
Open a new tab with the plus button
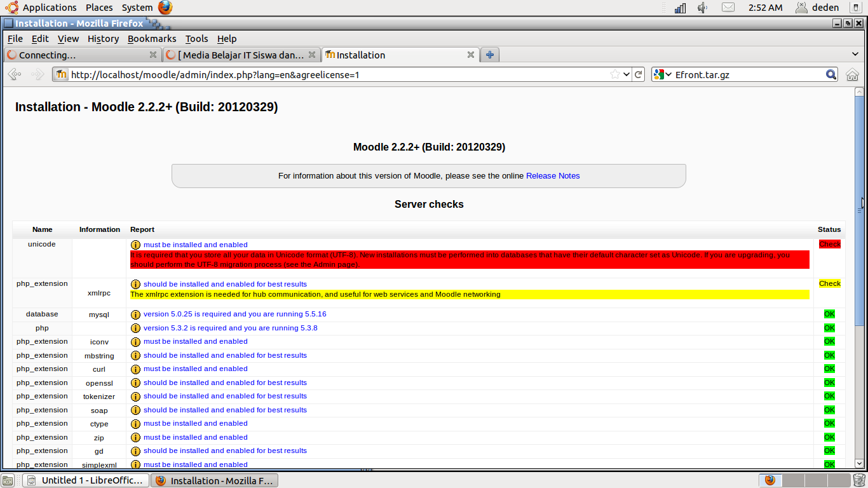pyautogui.click(x=489, y=55)
